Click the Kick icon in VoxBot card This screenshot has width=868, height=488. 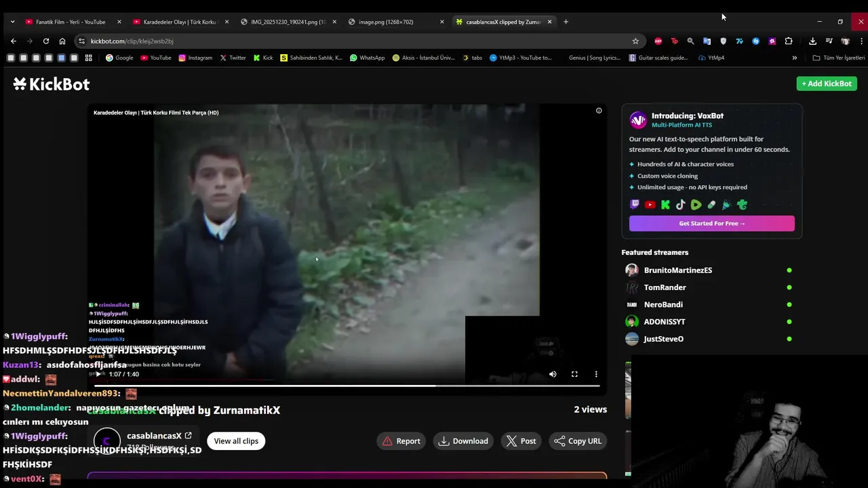[x=665, y=205]
